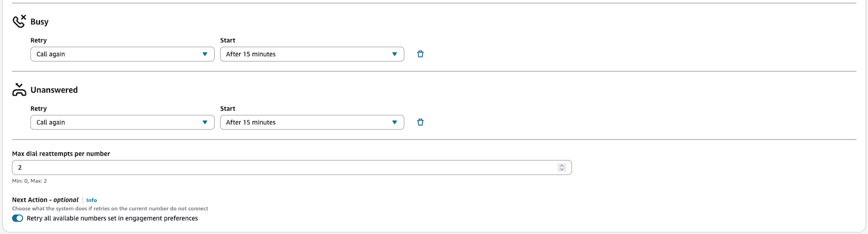Click the 'Next Action - optional' label
Image resolution: width=868 pixels, height=234 pixels.
(45, 200)
